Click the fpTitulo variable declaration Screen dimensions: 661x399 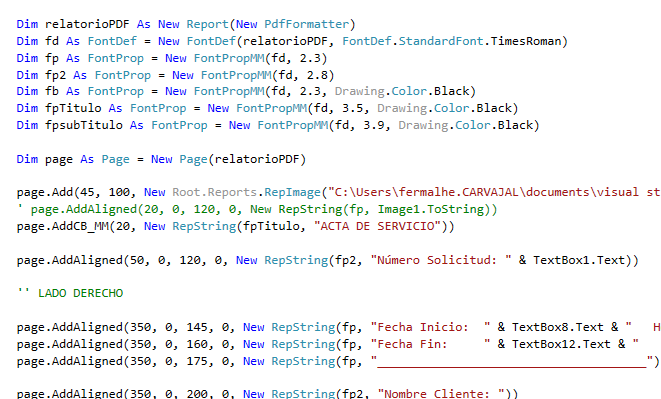coord(73,108)
